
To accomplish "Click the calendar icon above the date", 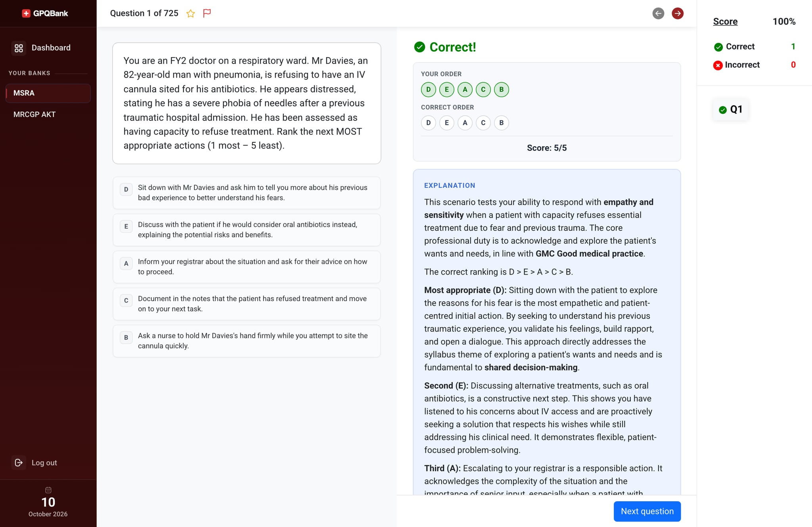I will pos(48,490).
